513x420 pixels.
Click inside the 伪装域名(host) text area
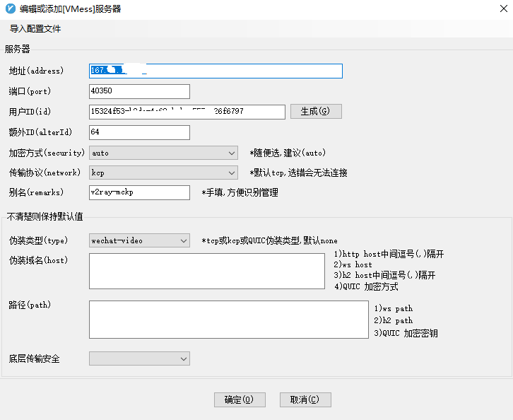click(206, 272)
